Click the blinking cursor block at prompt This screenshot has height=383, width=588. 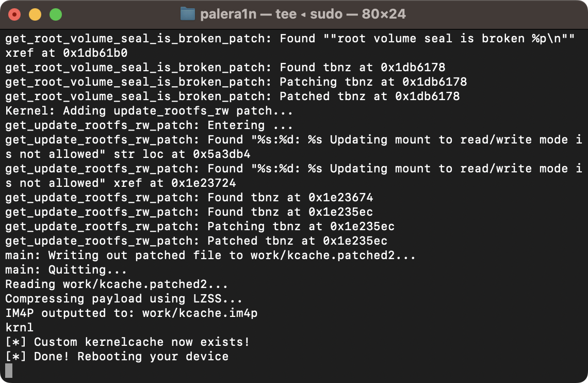click(8, 371)
